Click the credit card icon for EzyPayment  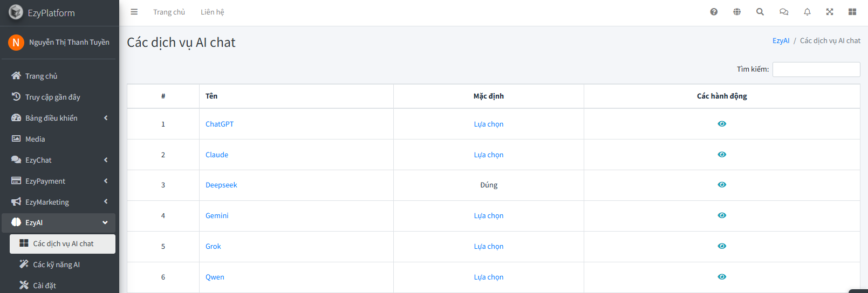pyautogui.click(x=16, y=181)
